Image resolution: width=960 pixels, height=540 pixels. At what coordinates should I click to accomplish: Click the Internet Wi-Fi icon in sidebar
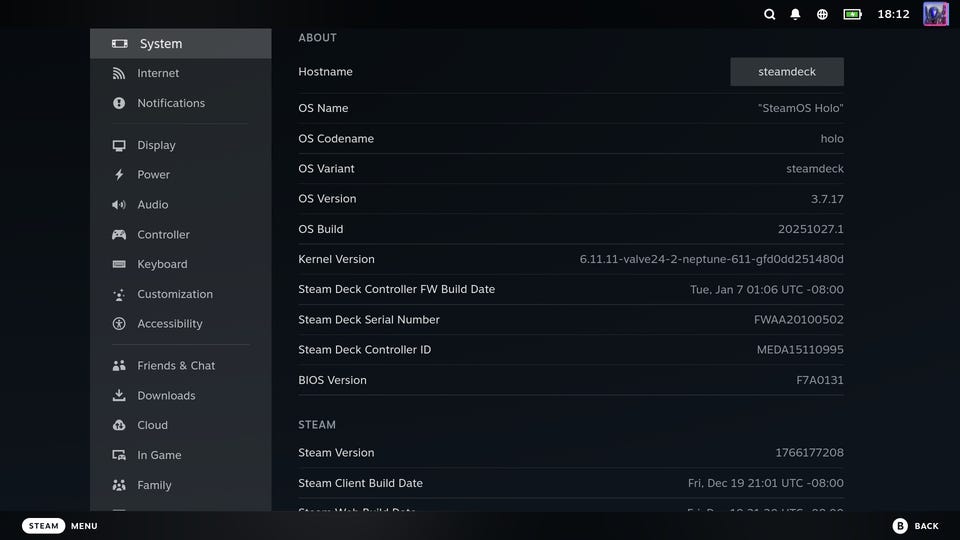click(x=119, y=73)
